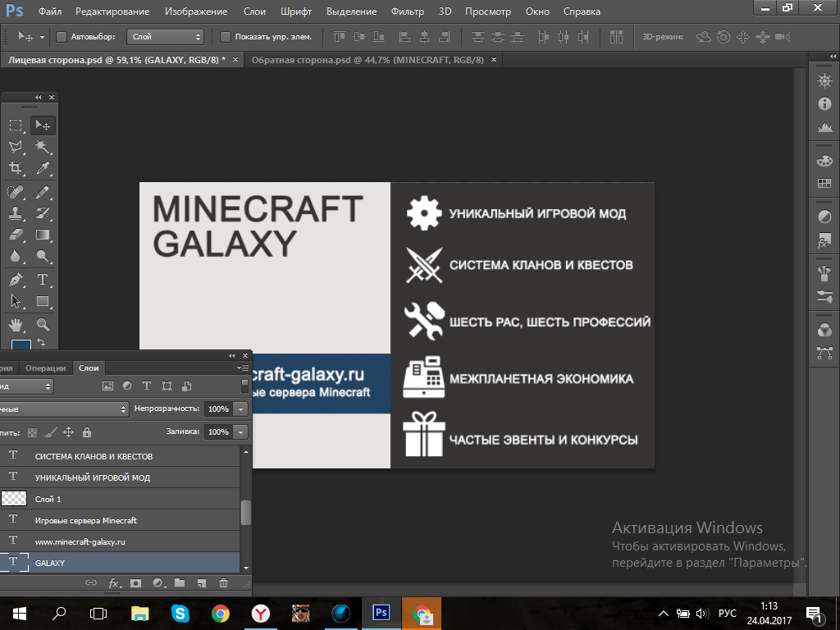Switch to Обратная сторона.psd document tab

coord(367,60)
